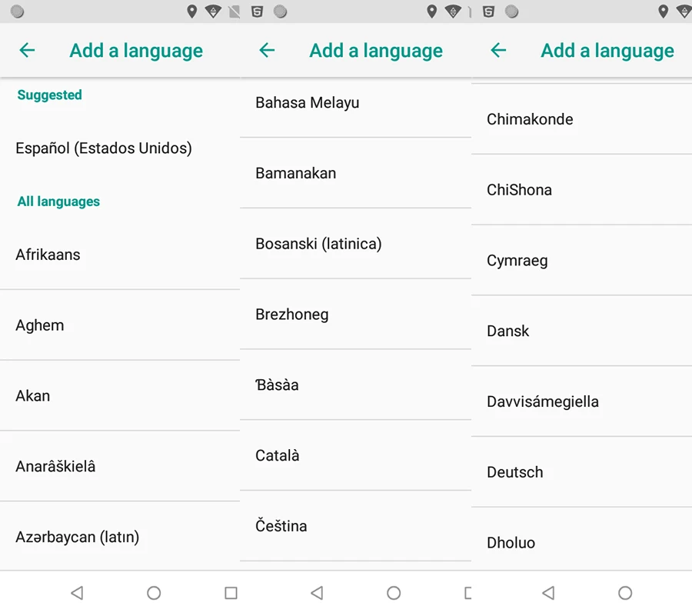692x616 pixels.
Task: Tap location icon in middle status bar
Action: (x=431, y=12)
